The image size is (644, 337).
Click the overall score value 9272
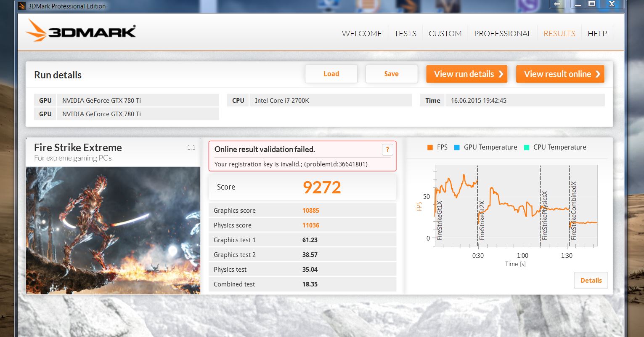point(322,187)
